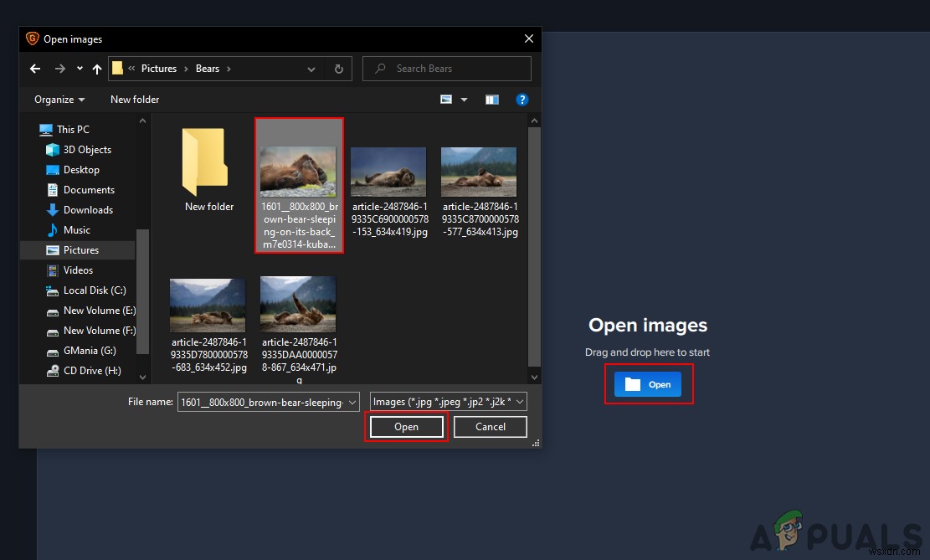Close the Open images dialog
Viewport: 930px width, 560px height.
529,39
